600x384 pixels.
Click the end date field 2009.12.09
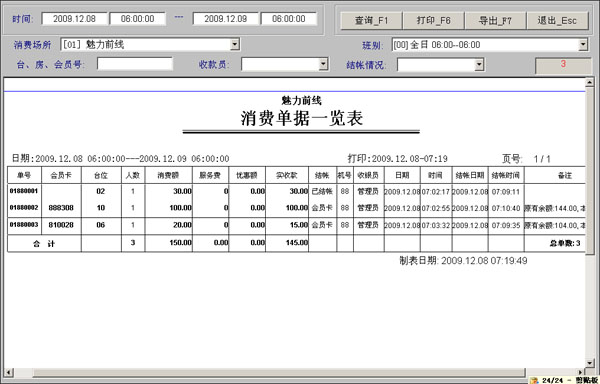[x=225, y=19]
